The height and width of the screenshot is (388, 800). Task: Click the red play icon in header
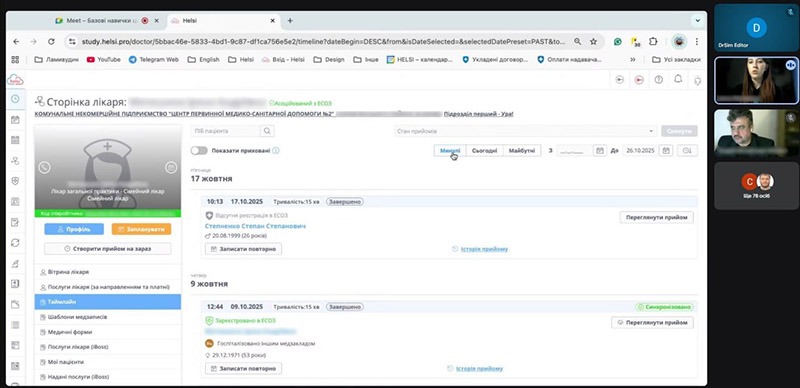639,80
